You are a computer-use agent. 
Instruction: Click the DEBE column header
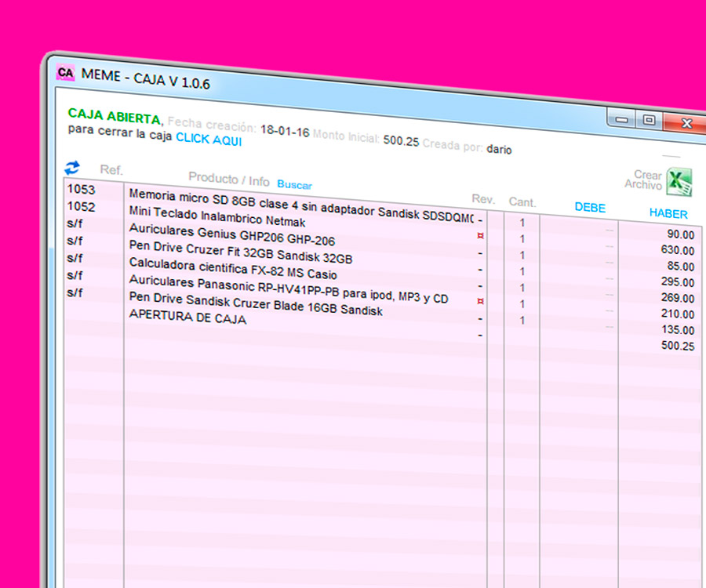(590, 208)
